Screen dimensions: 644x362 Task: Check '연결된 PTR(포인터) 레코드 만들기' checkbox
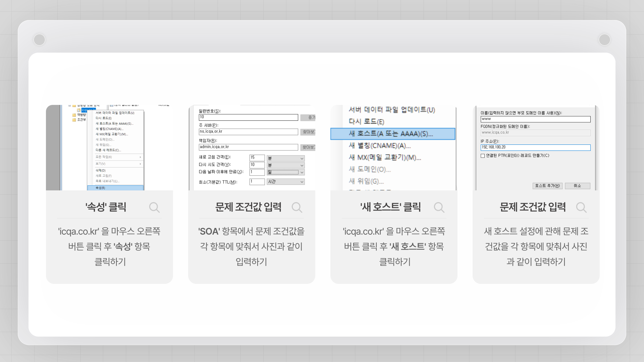(483, 156)
